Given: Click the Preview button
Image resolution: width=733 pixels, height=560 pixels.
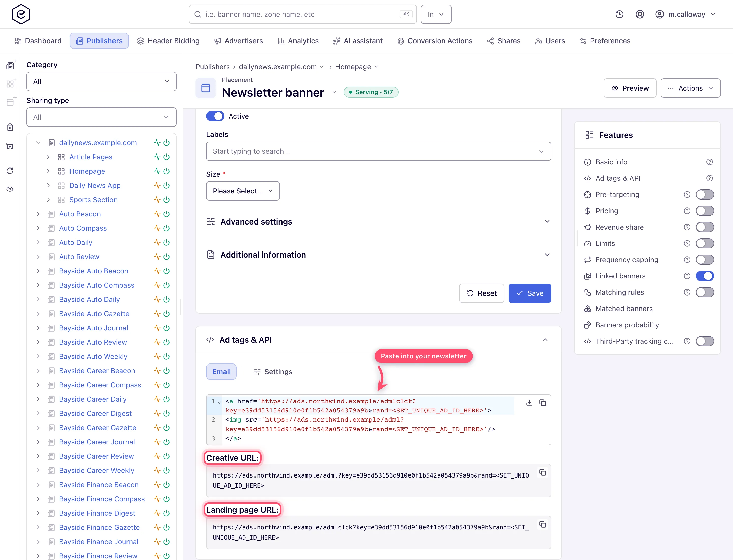Looking at the screenshot, I should [630, 88].
